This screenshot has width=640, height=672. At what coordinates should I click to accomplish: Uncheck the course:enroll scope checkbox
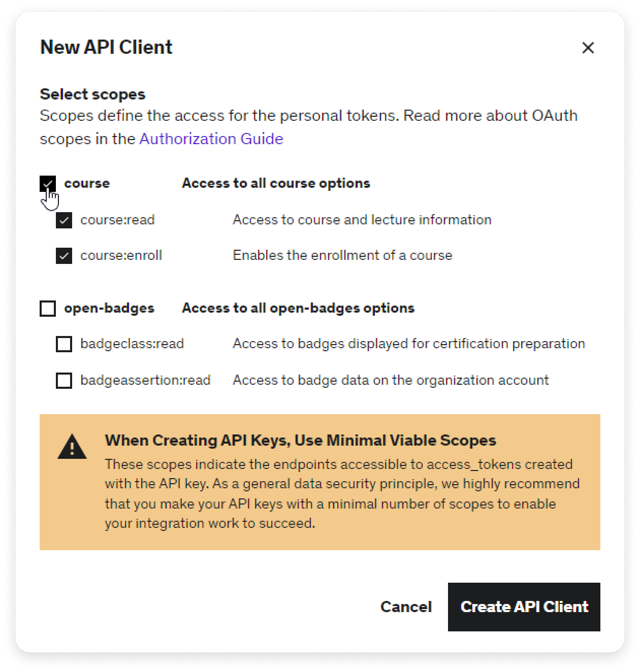64,256
